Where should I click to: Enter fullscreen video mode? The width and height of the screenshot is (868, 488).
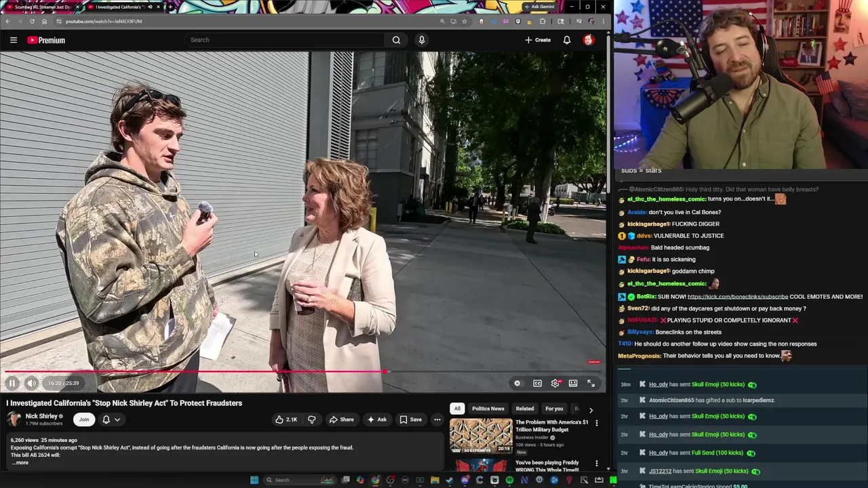[x=591, y=383]
